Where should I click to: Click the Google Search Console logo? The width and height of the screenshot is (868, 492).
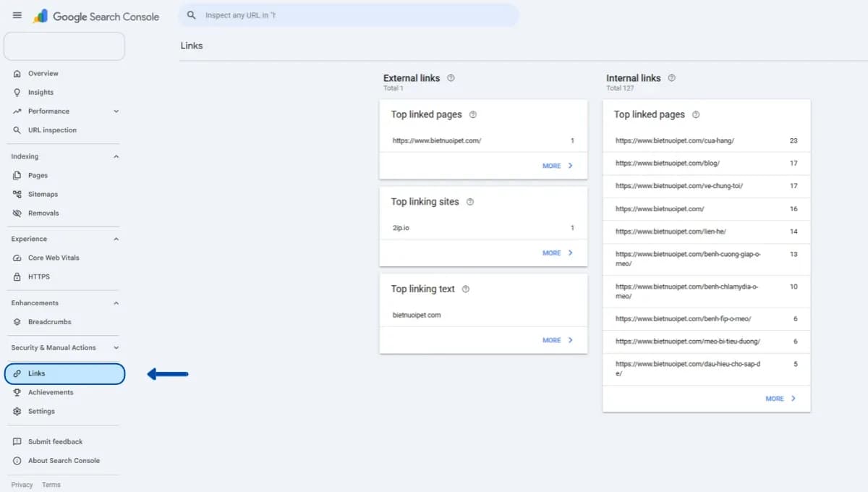(x=96, y=16)
